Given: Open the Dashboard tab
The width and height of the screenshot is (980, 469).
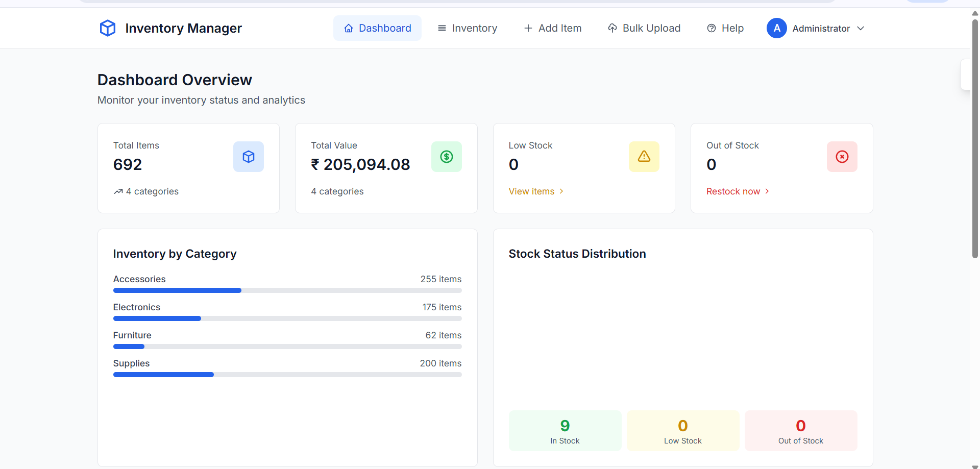Looking at the screenshot, I should click(x=377, y=28).
